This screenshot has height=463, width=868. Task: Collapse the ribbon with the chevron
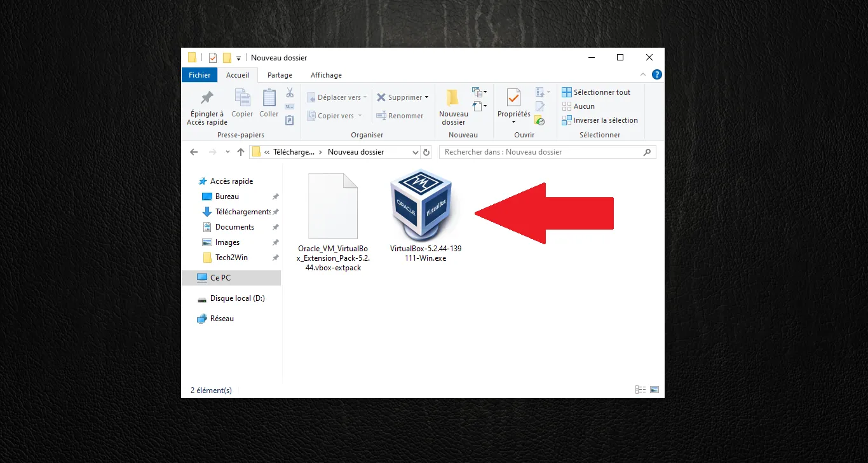pos(643,74)
